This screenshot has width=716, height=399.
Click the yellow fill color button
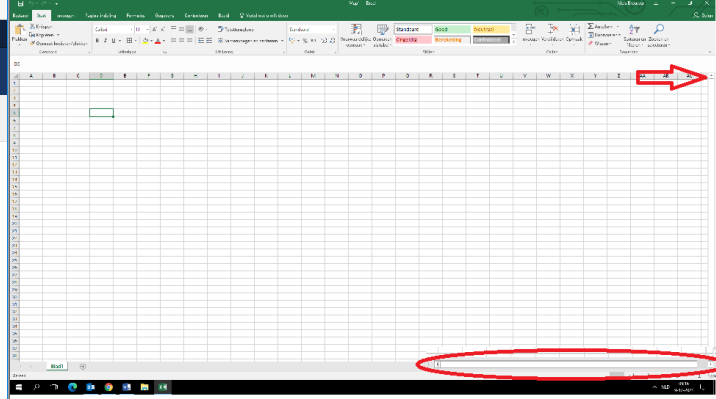[145, 41]
